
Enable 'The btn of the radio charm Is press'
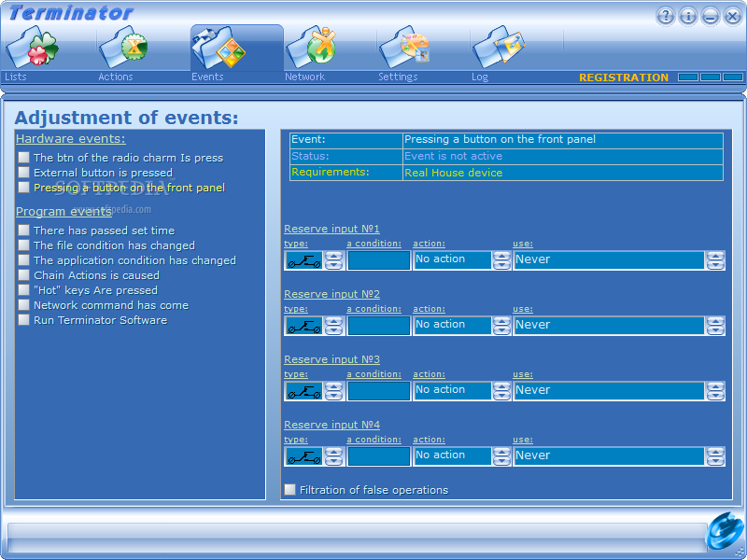coord(24,157)
